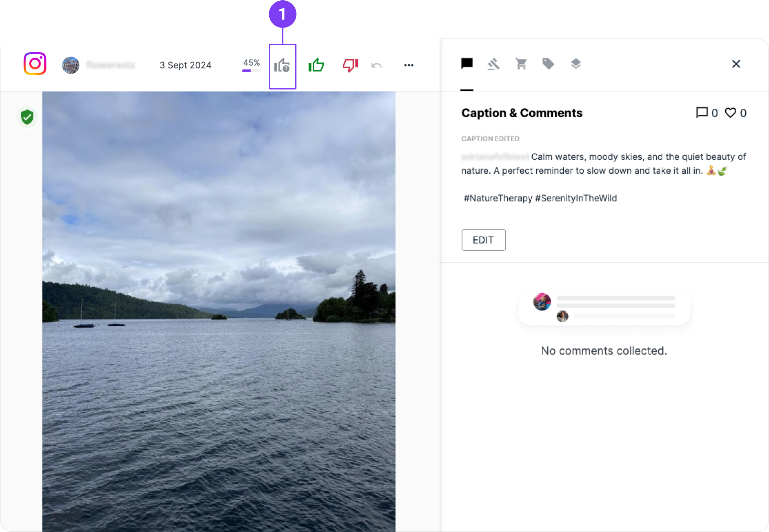Viewport: 769px width, 532px height.
Task: Switch to the tag labels tab
Action: (x=548, y=64)
